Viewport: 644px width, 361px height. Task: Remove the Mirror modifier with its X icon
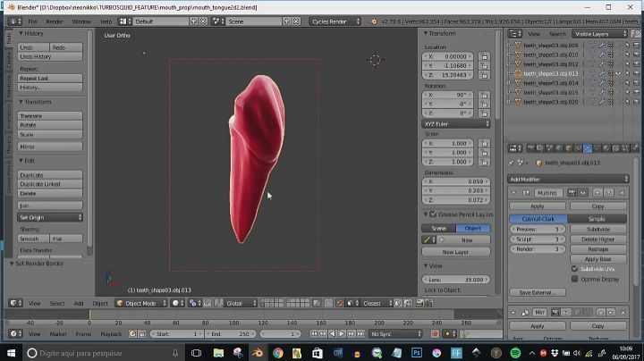click(x=623, y=313)
